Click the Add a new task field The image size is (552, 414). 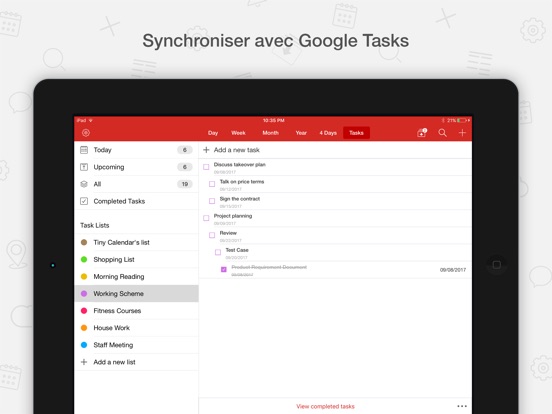(335, 150)
